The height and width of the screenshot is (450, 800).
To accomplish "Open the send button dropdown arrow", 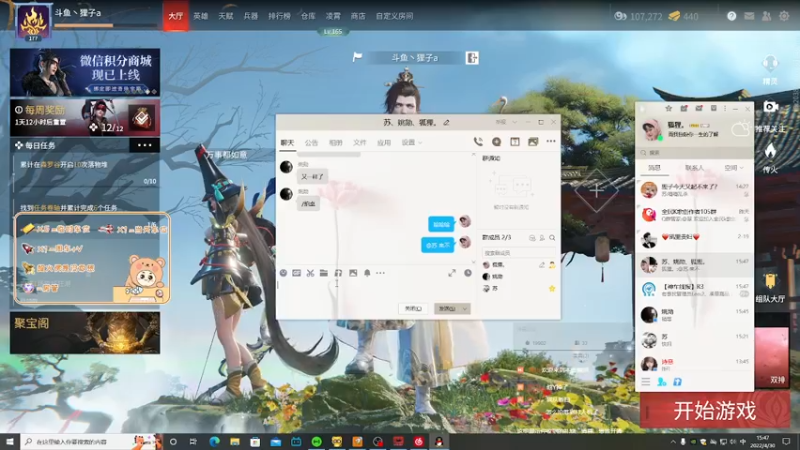I will pyautogui.click(x=464, y=309).
